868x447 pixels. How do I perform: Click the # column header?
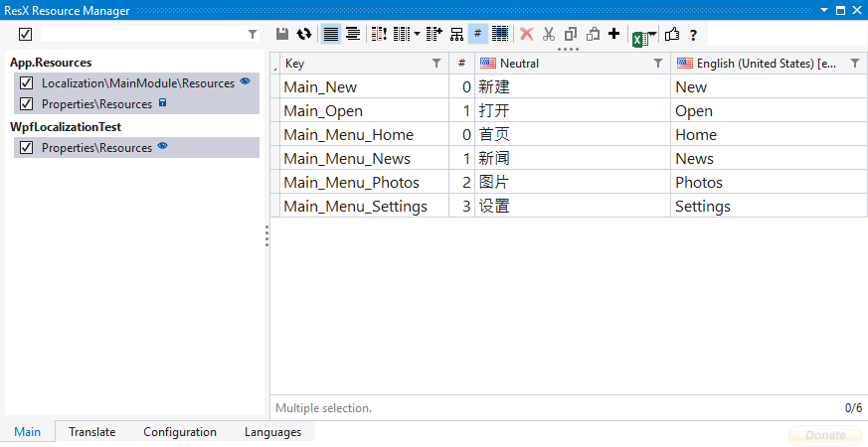coord(461,63)
